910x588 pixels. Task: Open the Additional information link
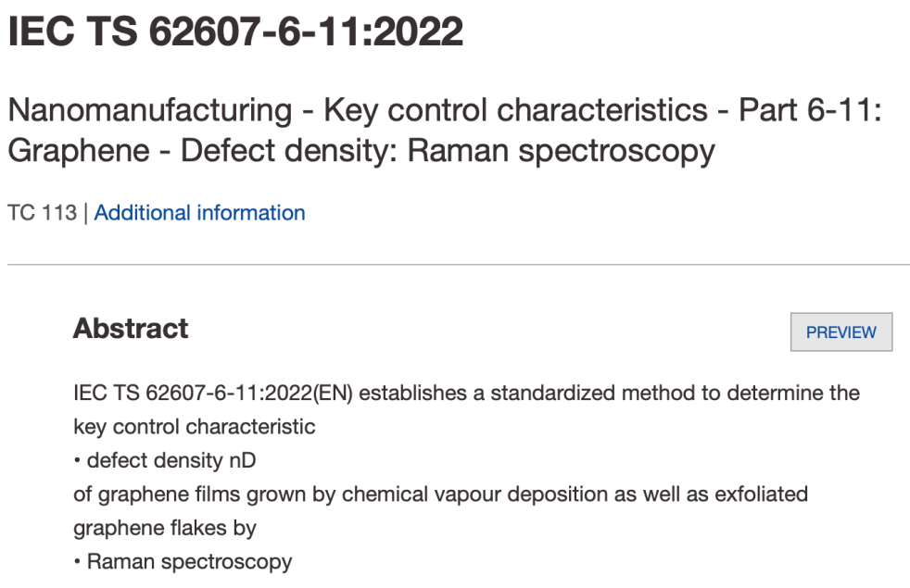coord(199,213)
